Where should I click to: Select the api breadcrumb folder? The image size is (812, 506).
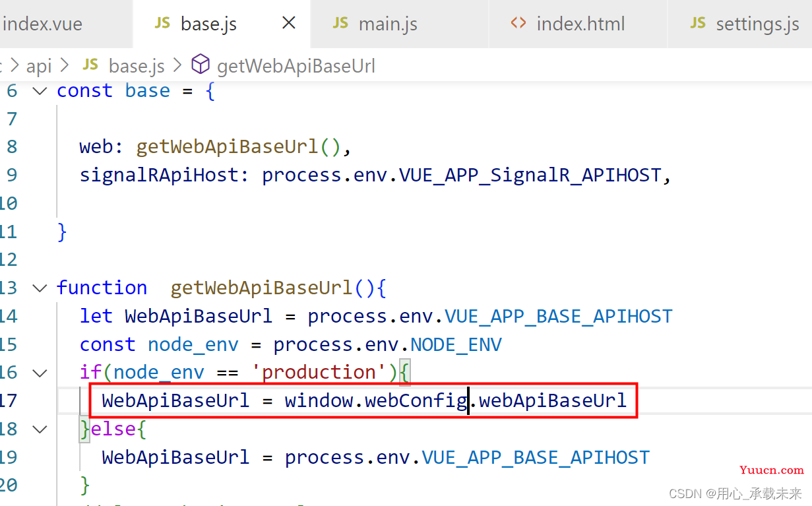pyautogui.click(x=39, y=66)
